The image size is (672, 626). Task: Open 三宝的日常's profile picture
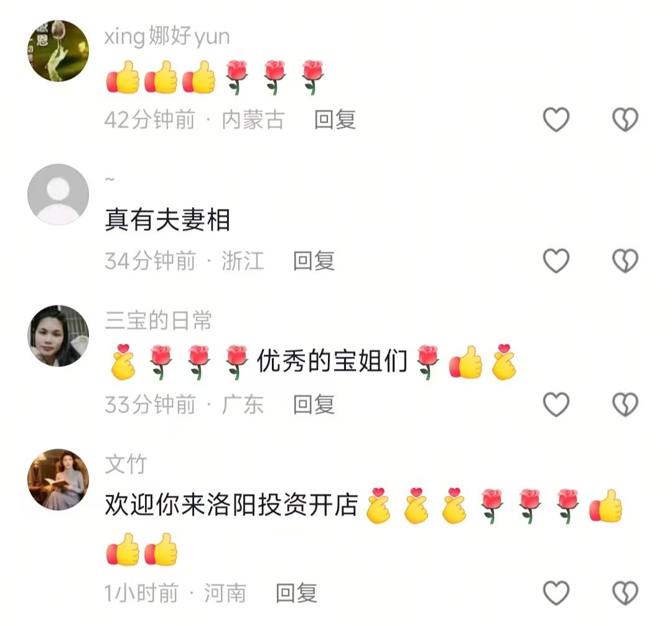coord(58,335)
